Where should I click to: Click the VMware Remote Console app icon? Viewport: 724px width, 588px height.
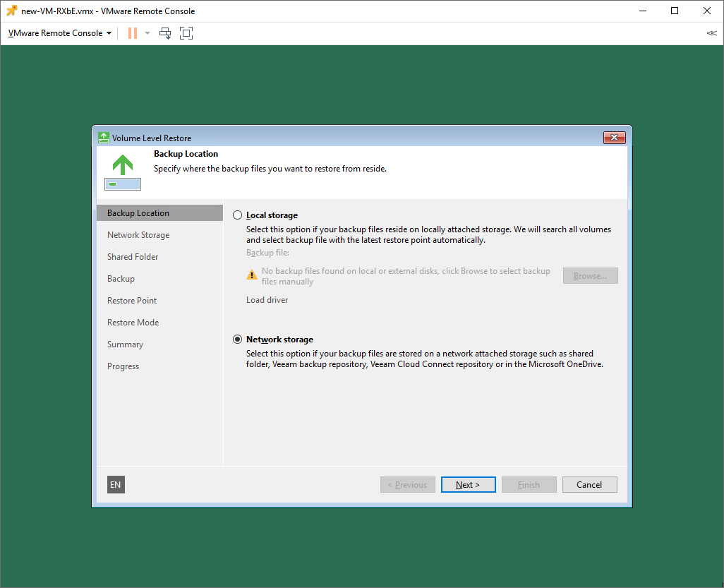(11, 11)
